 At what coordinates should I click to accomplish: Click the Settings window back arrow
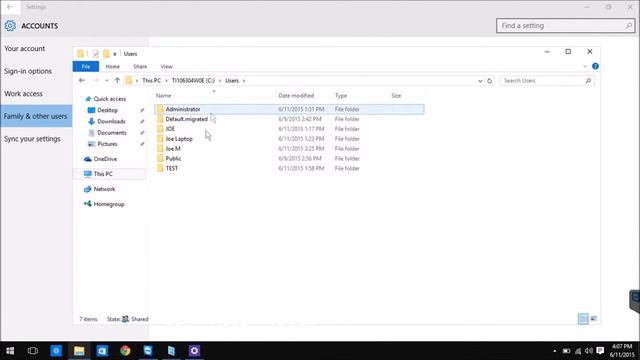pos(10,7)
